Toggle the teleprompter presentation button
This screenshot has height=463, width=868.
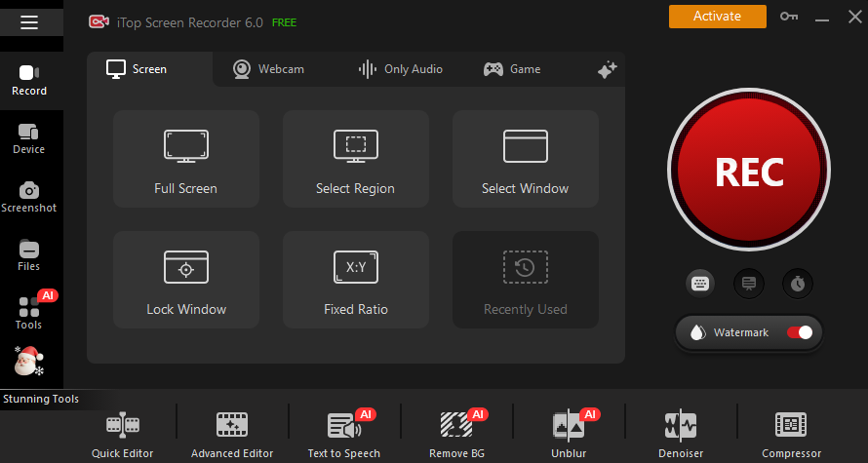click(749, 284)
